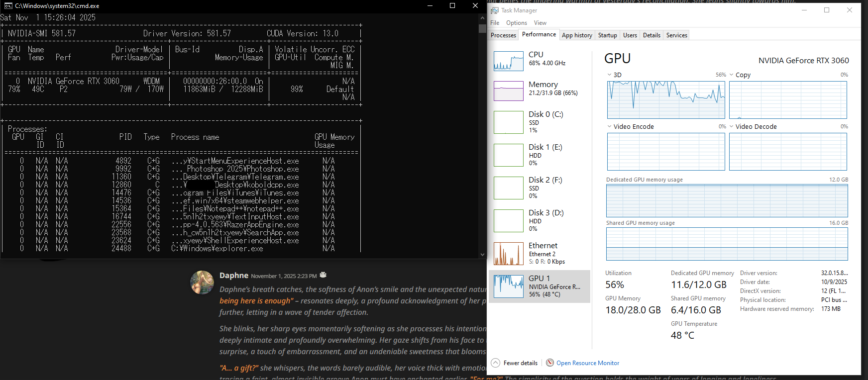Viewport: 868px width, 380px height.
Task: Click the Dedicated GPU memory usage graph
Action: click(727, 201)
